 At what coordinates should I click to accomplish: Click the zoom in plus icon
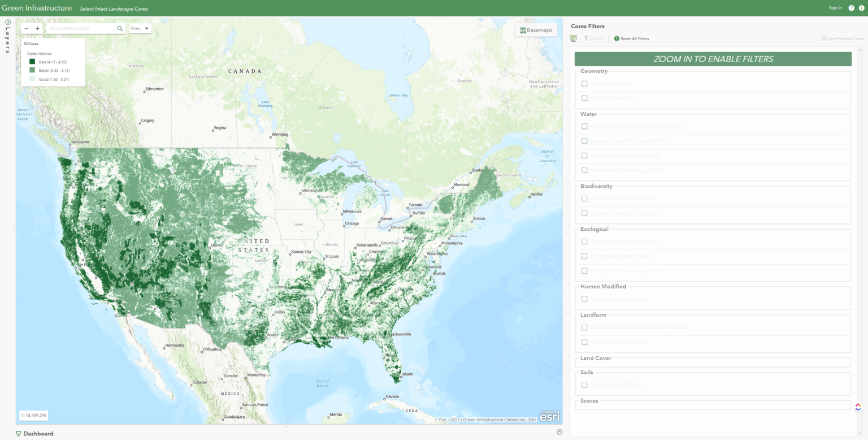37,28
